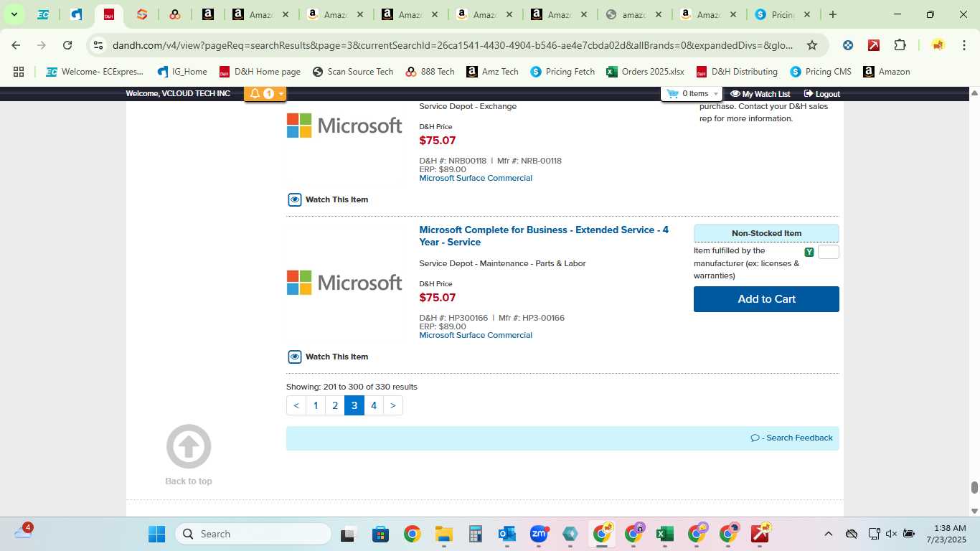Open a new browser tab
The width and height of the screenshot is (980, 551).
click(832, 14)
